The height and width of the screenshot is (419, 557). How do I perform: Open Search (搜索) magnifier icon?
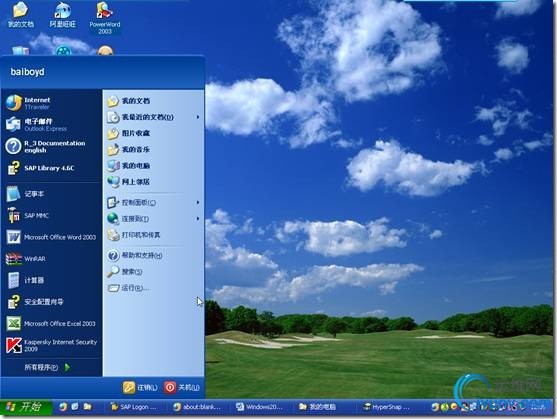(x=113, y=272)
